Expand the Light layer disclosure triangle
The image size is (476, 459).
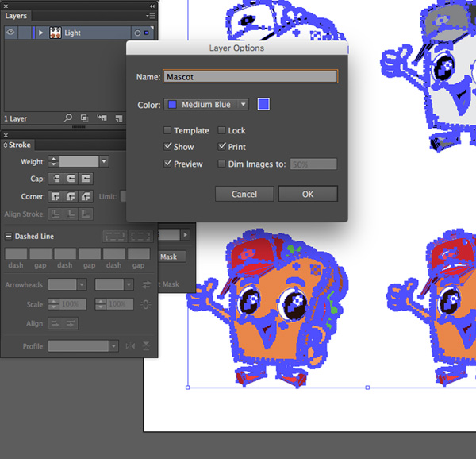click(40, 33)
